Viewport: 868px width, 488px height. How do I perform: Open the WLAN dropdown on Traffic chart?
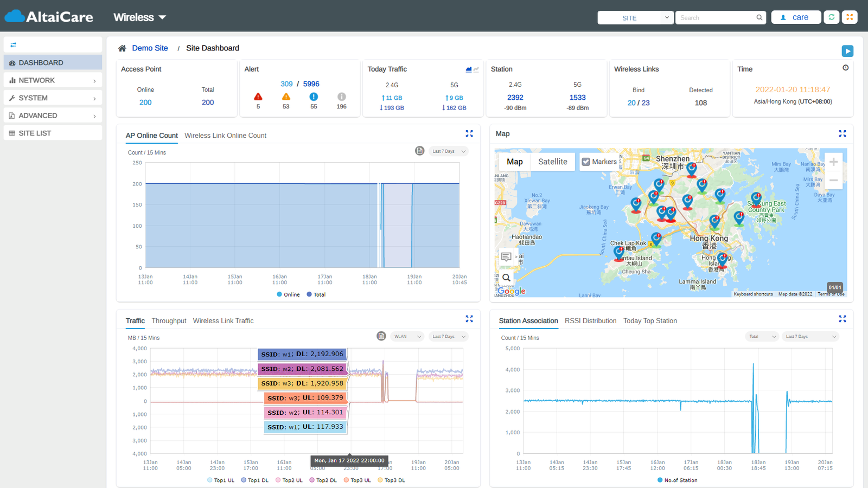click(407, 337)
